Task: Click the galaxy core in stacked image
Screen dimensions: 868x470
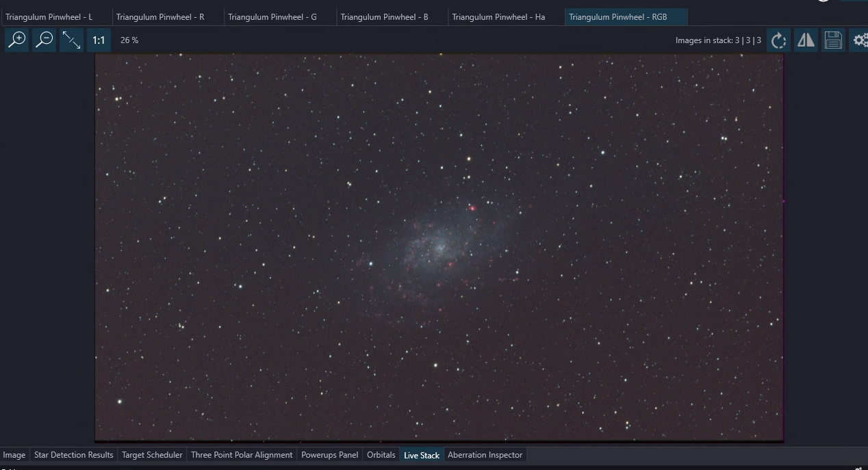Action: [x=438, y=248]
